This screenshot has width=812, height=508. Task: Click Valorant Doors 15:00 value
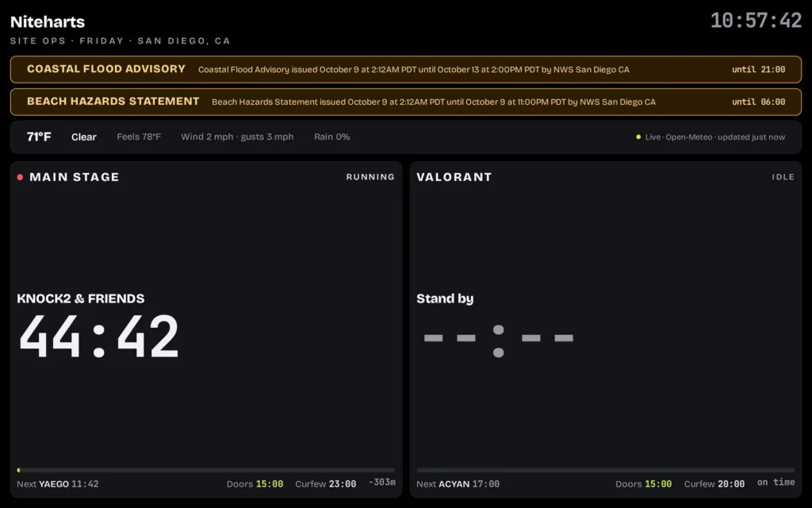pyautogui.click(x=643, y=483)
